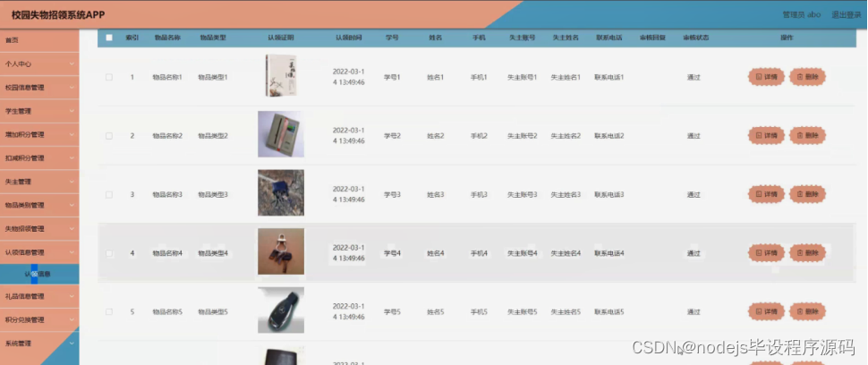This screenshot has width=868, height=365.
Task: Open the book image thumbnail in row 1
Action: (x=281, y=76)
